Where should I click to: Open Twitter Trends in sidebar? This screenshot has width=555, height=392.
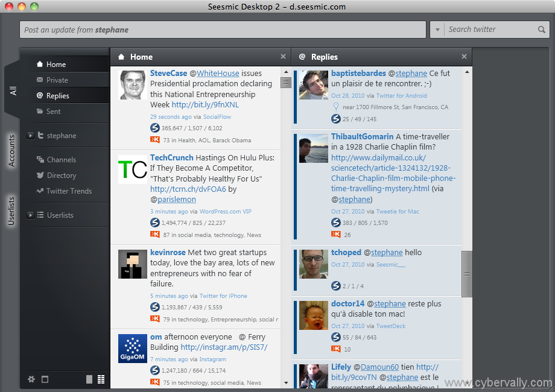[x=65, y=191]
